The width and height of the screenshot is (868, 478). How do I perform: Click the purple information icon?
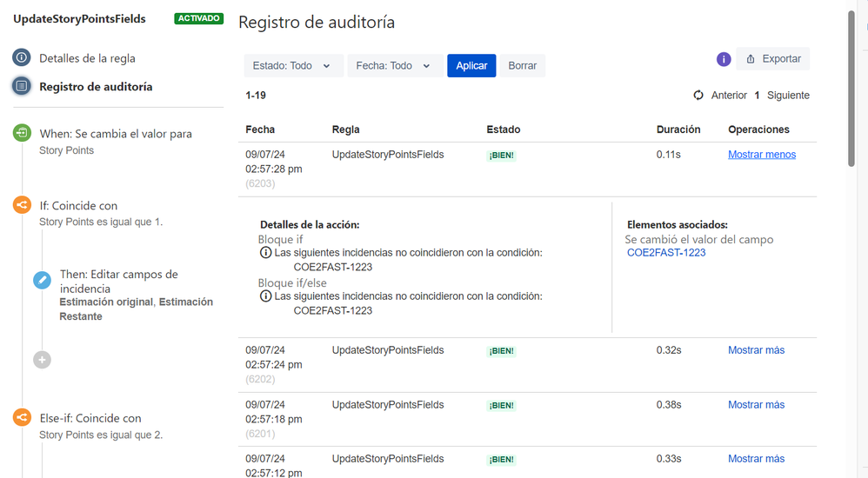tap(724, 59)
